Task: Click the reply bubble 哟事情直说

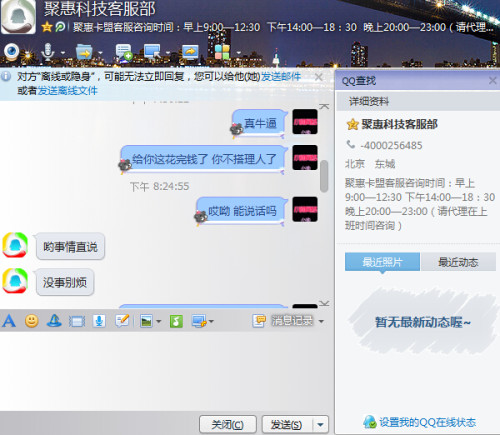Action: [70, 247]
